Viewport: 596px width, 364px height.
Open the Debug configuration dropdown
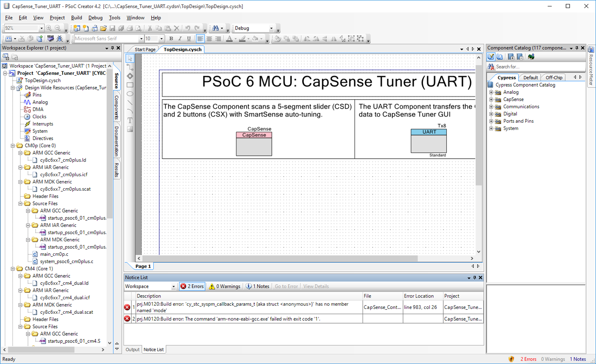[x=271, y=28]
